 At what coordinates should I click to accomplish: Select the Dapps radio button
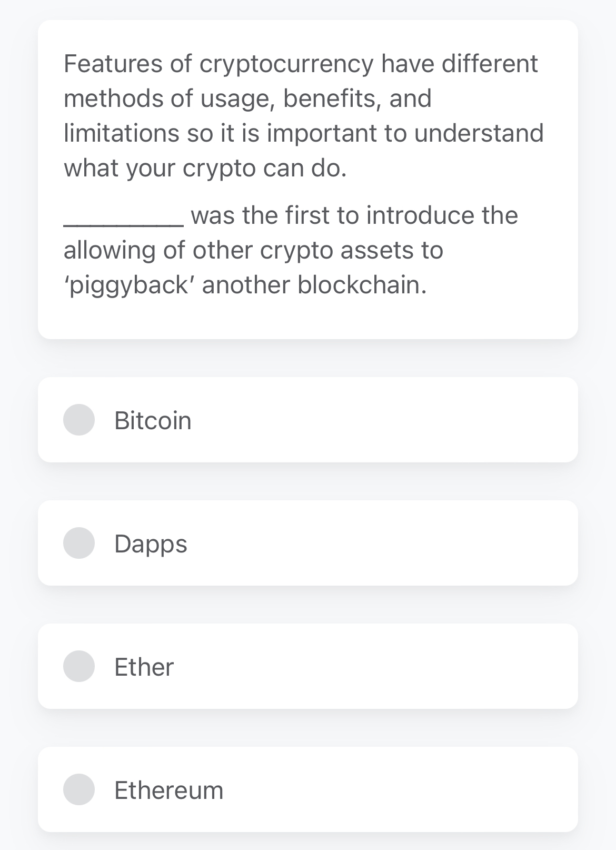click(x=79, y=543)
